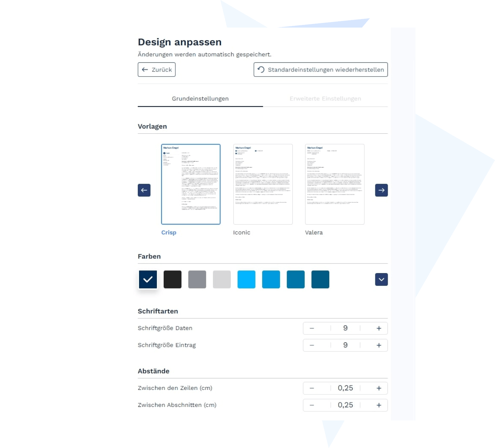Select the Iconic template thumbnail
This screenshot has height=448, width=495.
tap(263, 184)
